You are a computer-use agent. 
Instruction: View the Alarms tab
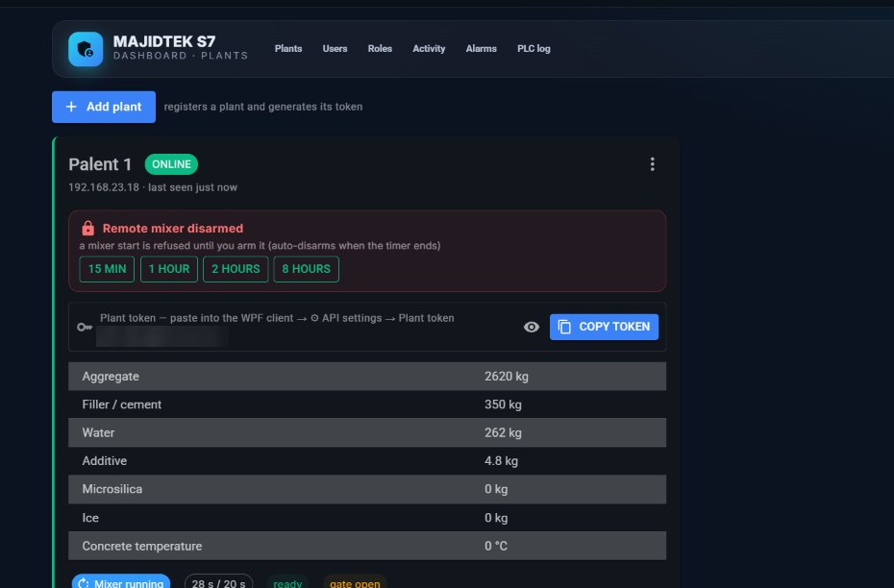point(482,49)
